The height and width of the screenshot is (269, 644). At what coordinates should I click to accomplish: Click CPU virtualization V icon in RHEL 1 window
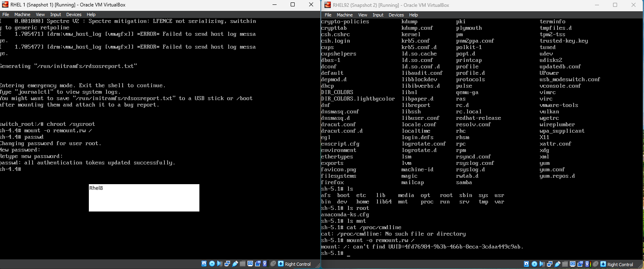click(265, 263)
